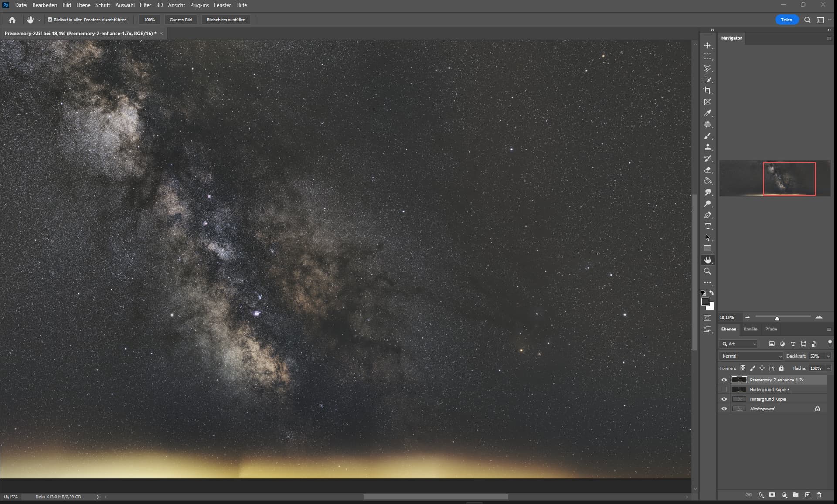Switch to the Kanäle tab
This screenshot has width=837, height=504.
[750, 329]
